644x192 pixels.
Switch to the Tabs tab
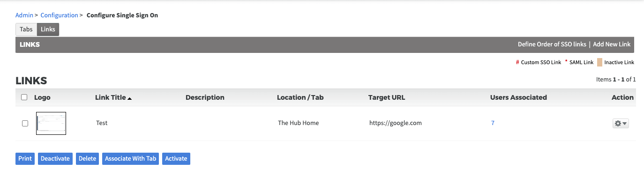[26, 29]
